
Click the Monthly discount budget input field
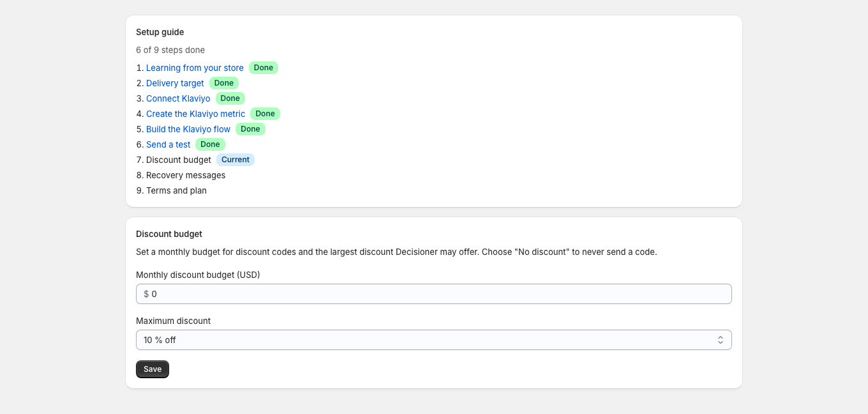coord(434,294)
